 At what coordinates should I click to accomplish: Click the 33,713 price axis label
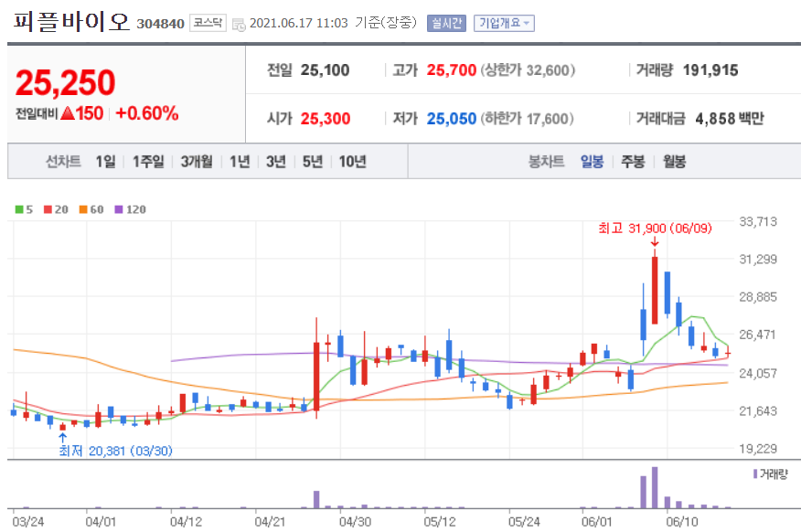(x=758, y=221)
